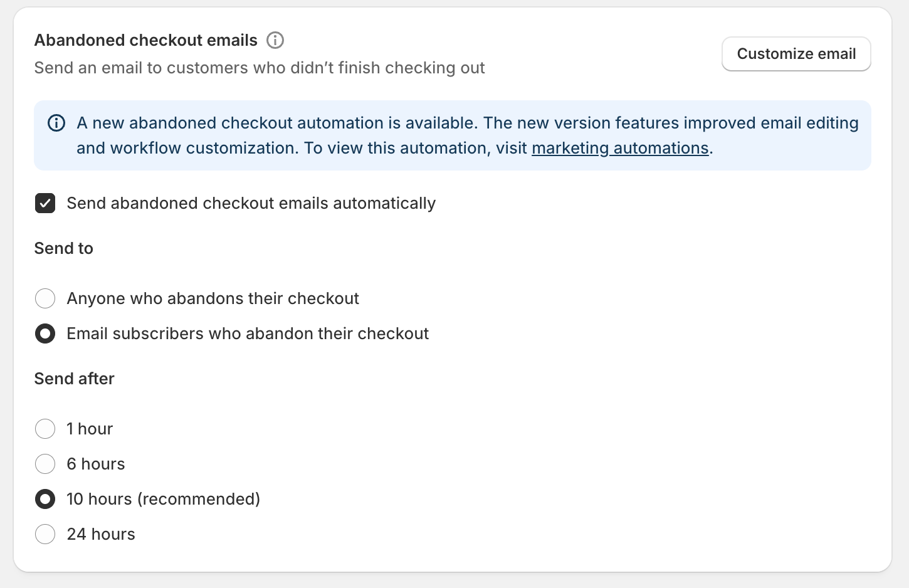This screenshot has height=588, width=909.
Task: Click the '10 hours (recommended)' label text
Action: point(163,499)
